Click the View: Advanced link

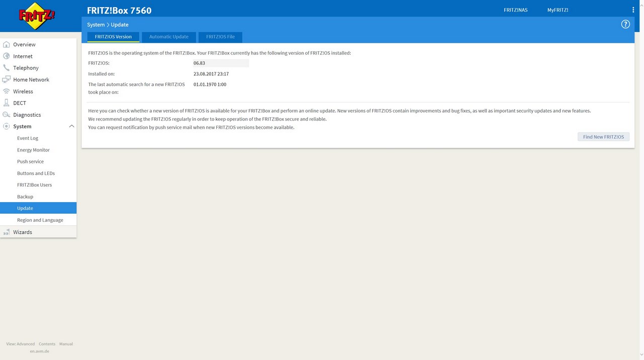click(x=21, y=344)
